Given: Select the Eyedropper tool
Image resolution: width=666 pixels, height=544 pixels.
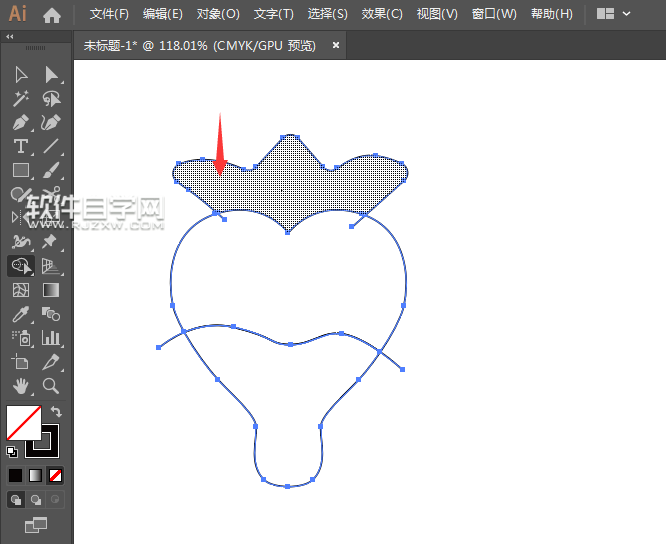Looking at the screenshot, I should [x=21, y=314].
